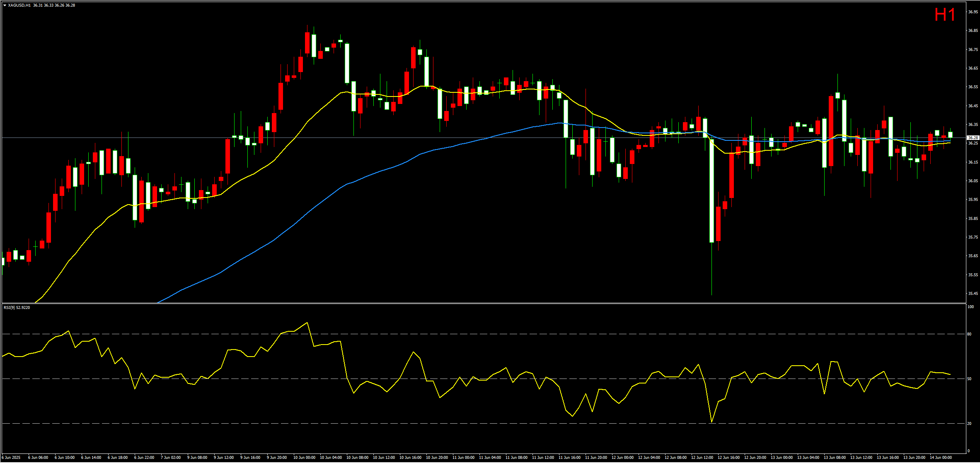Click the small triangle before XAGUSD,H1
Image resolution: width=980 pixels, height=463 pixels.
point(5,5)
